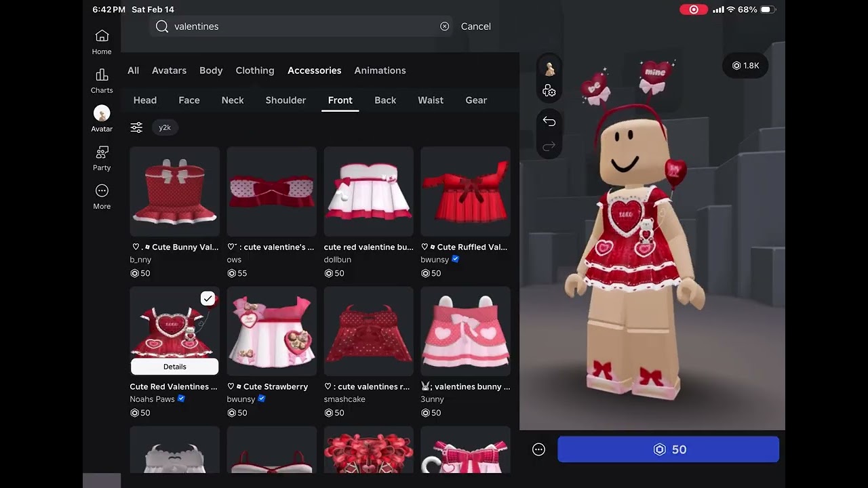Screen dimensions: 868x488
Task: Click the Cute Strawberry item title
Action: (x=268, y=387)
